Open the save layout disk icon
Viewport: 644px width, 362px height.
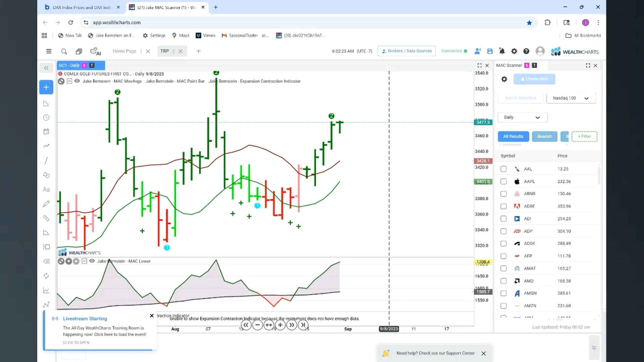pyautogui.click(x=490, y=51)
